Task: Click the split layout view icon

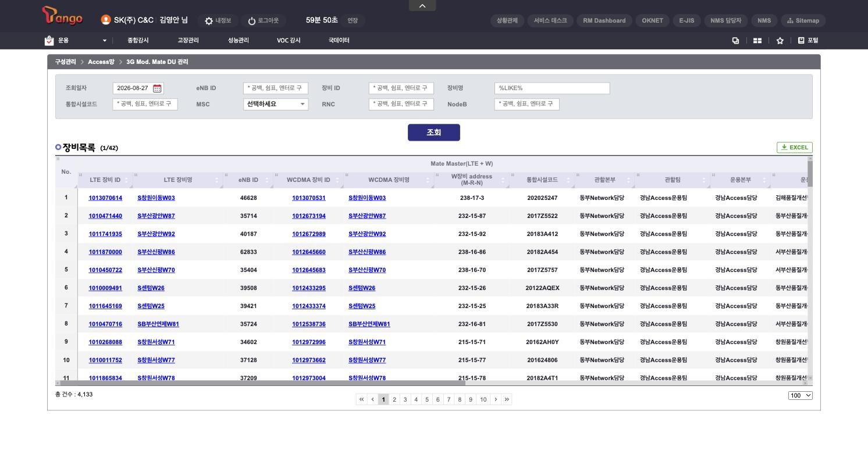Action: 757,41
